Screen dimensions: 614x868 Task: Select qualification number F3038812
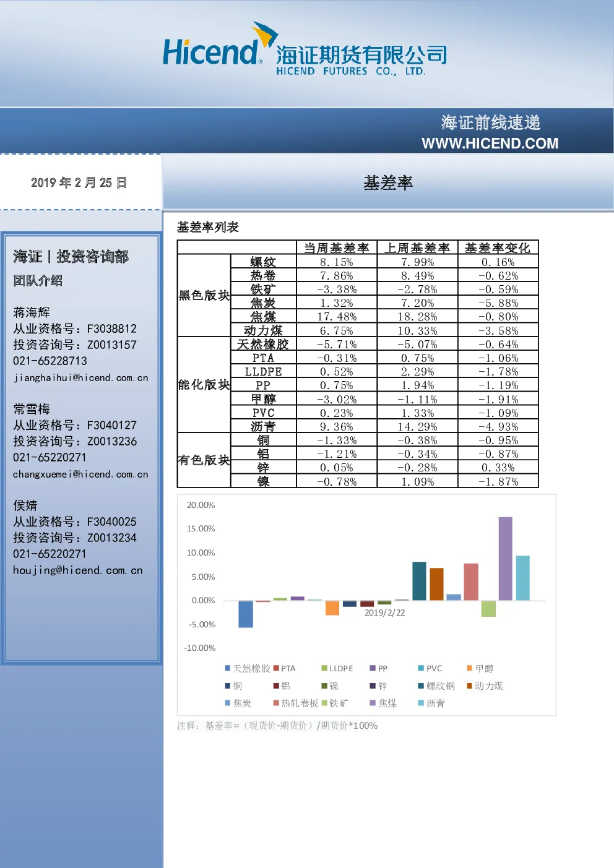(112, 329)
